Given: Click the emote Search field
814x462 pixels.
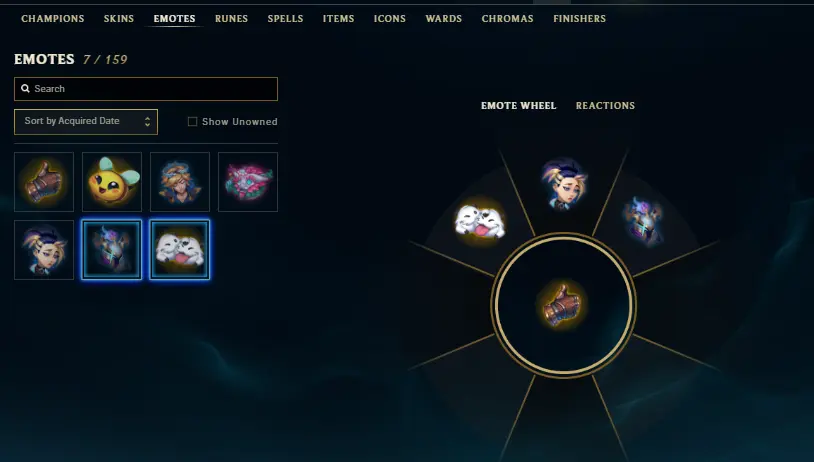Looking at the screenshot, I should pos(146,89).
